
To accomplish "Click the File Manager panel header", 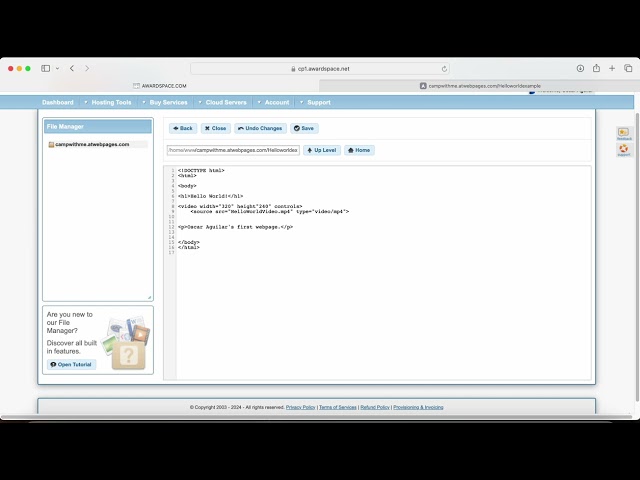I will click(x=98, y=127).
